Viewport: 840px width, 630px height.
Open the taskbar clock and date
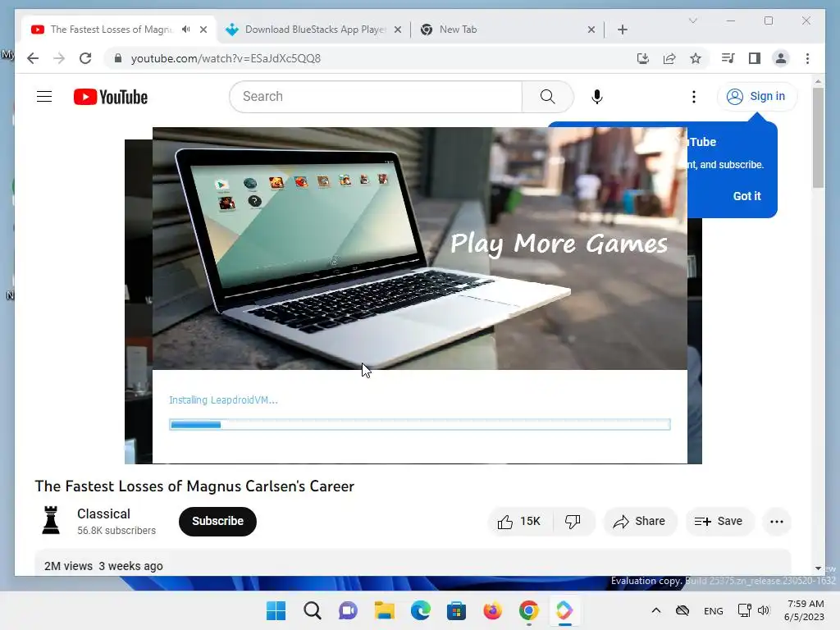(804, 610)
